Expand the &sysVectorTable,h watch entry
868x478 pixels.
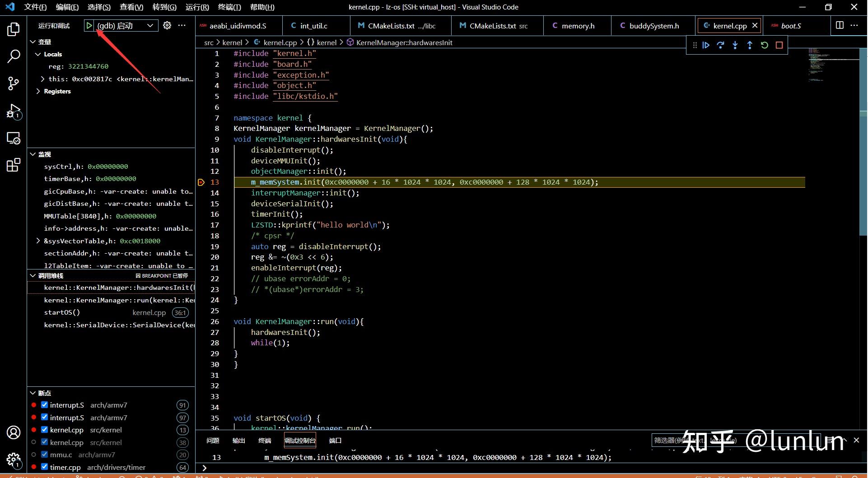(x=38, y=241)
